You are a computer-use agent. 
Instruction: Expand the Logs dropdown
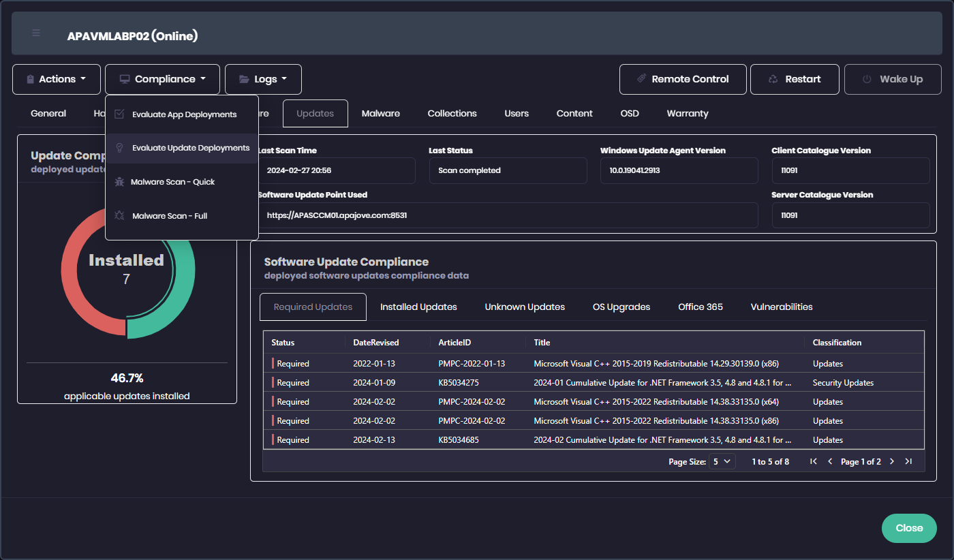263,79
